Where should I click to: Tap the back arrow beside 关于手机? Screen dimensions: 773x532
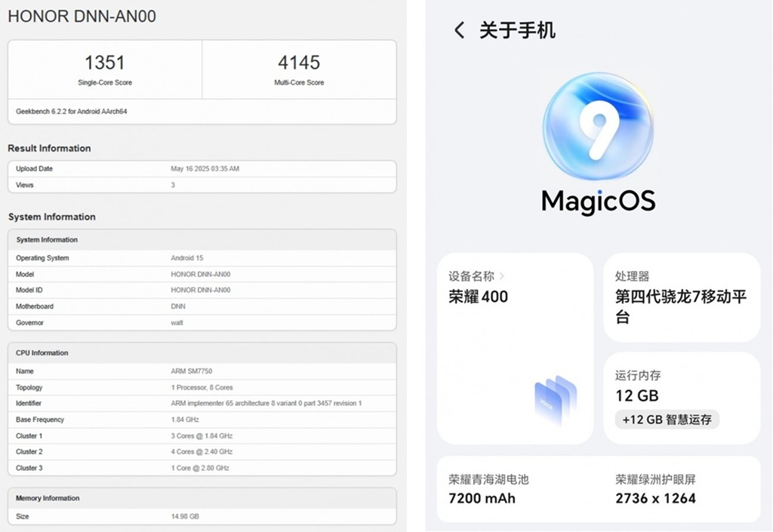459,30
